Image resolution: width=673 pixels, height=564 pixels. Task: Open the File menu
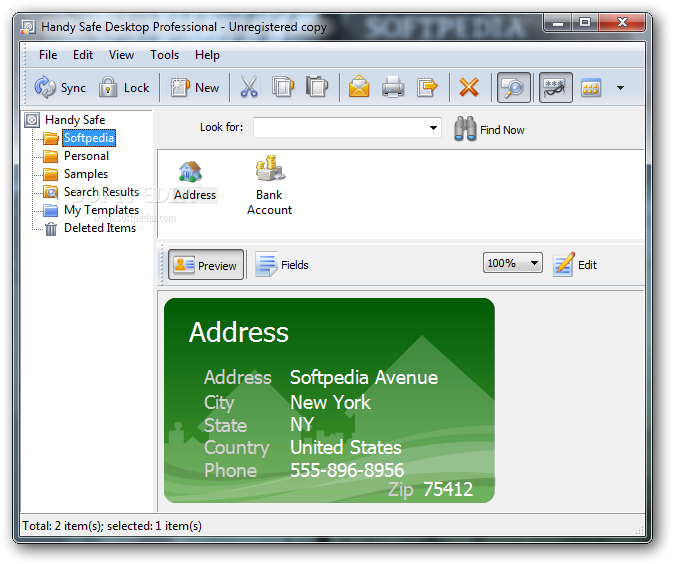(48, 55)
